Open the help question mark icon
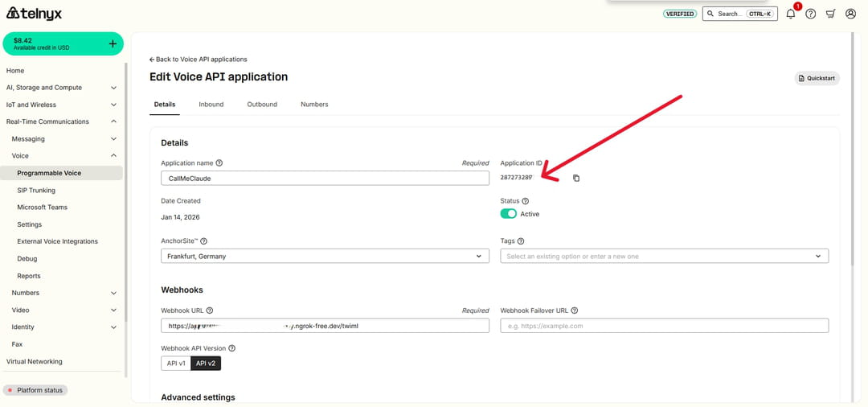This screenshot has width=868, height=407. click(811, 14)
